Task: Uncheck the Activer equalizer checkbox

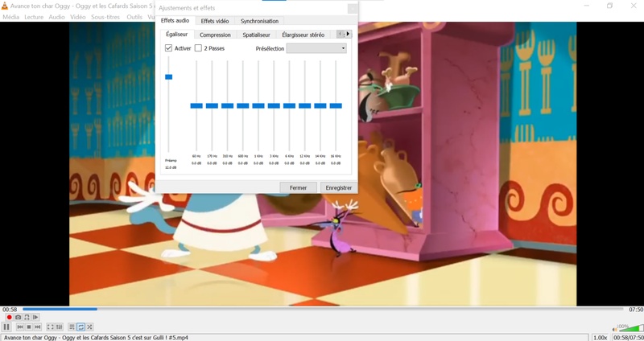Action: (168, 48)
